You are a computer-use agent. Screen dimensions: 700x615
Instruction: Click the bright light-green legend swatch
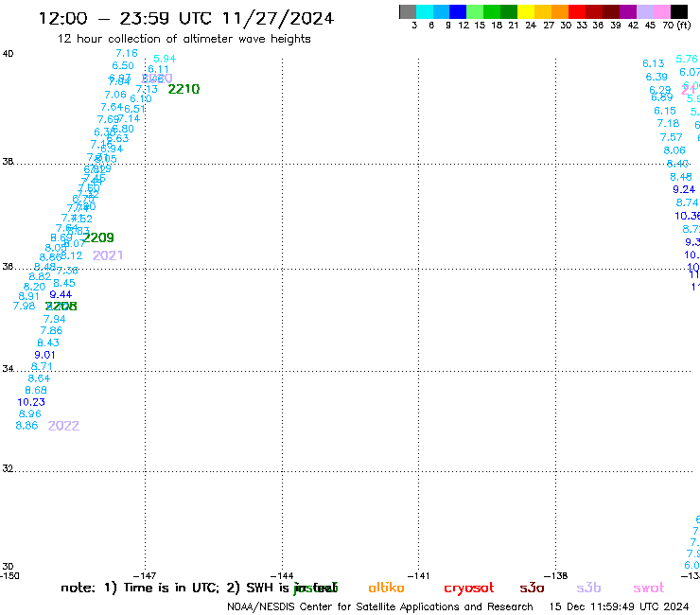[475, 12]
